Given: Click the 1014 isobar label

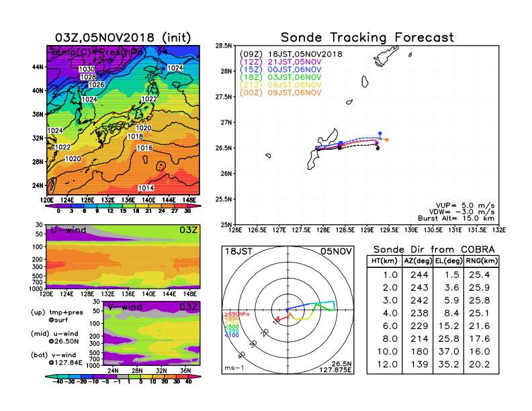Looking at the screenshot, I should point(146,188).
